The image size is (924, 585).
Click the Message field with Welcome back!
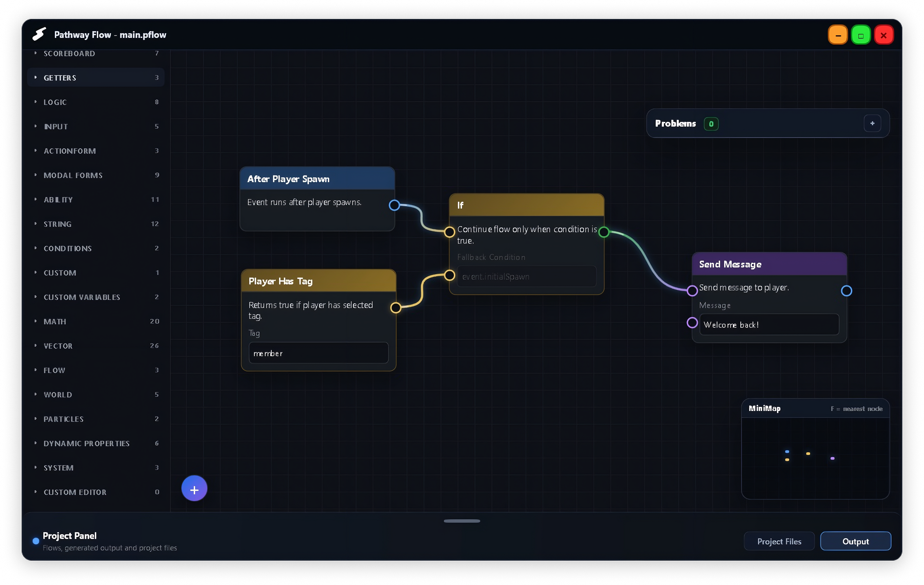(769, 325)
